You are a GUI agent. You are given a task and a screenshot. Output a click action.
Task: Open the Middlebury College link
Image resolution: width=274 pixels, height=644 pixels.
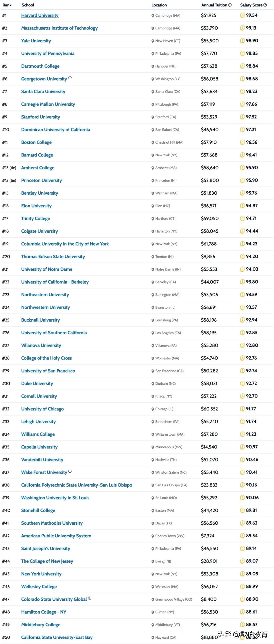point(41,625)
